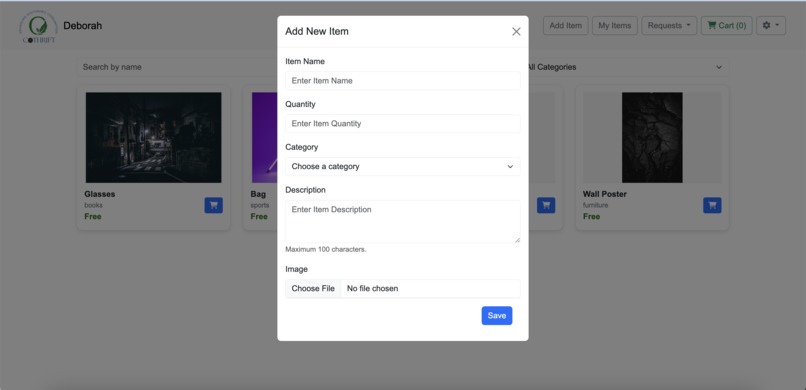Click the Wall Poster thumbnail image

click(652, 137)
